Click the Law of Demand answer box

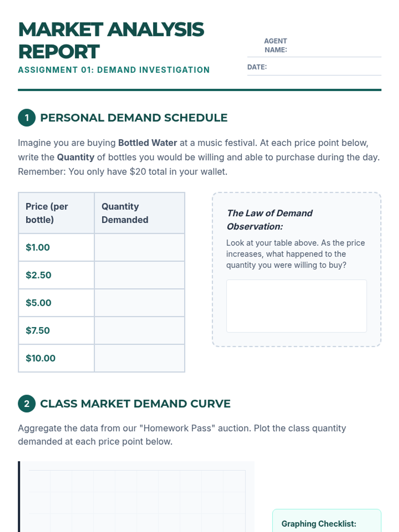pyautogui.click(x=297, y=306)
